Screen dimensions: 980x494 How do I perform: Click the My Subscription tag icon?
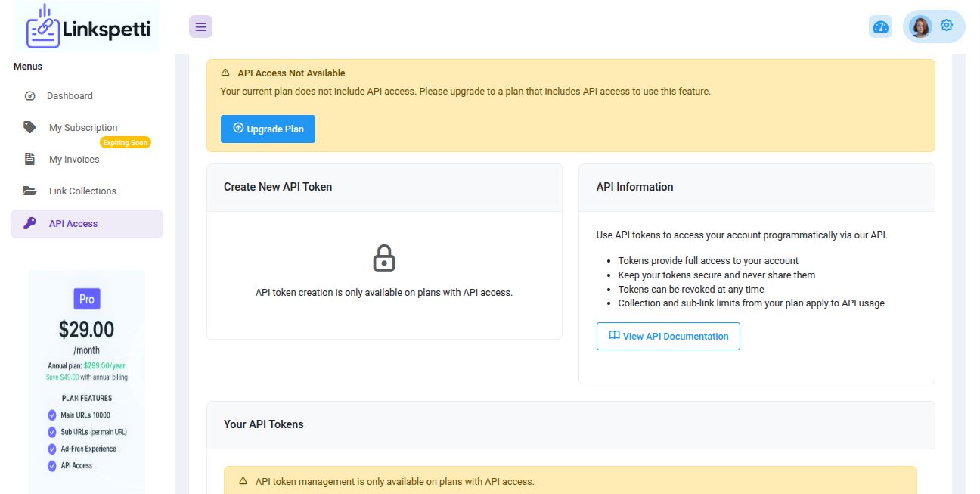point(29,127)
